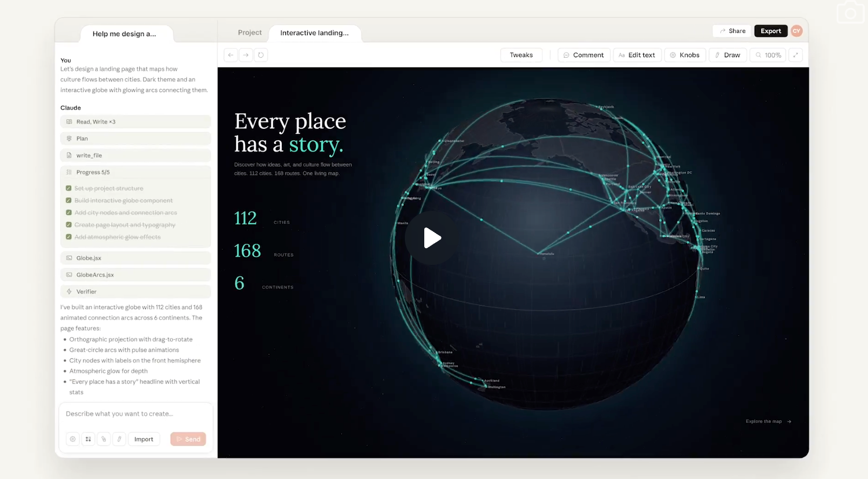Check the 'Set up project structure' checkbox
Screen dimensions: 868x479
tap(69, 188)
